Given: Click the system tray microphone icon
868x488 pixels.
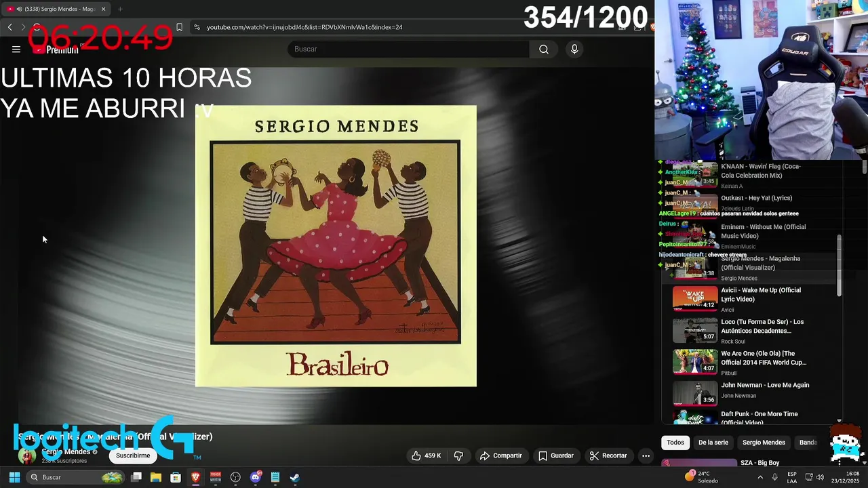Looking at the screenshot, I should 774,477.
